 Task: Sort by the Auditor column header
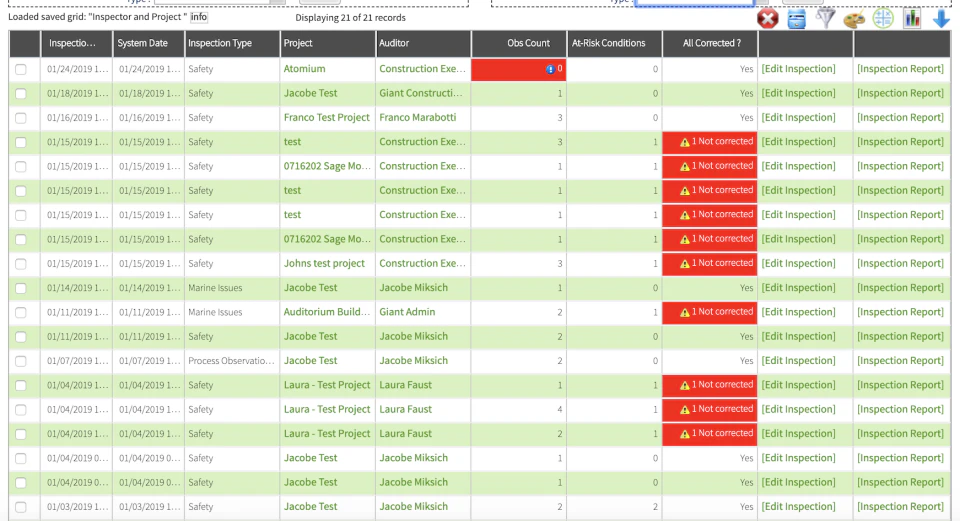click(423, 43)
